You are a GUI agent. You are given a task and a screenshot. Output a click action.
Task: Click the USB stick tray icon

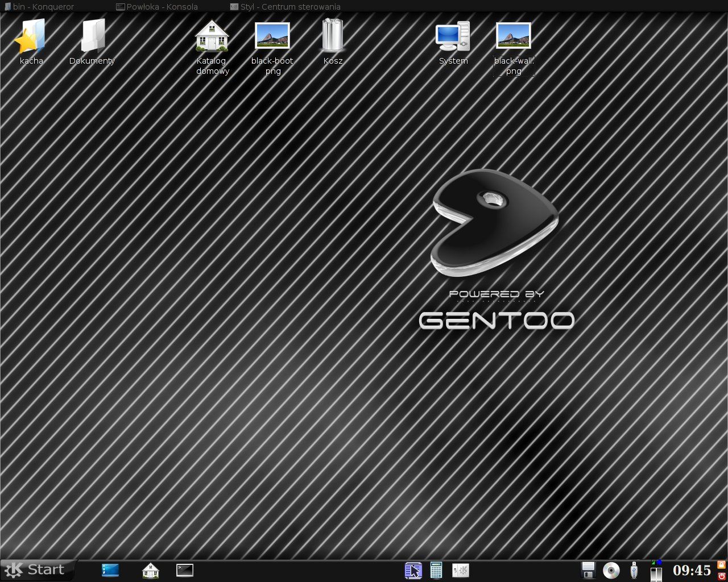coord(634,570)
